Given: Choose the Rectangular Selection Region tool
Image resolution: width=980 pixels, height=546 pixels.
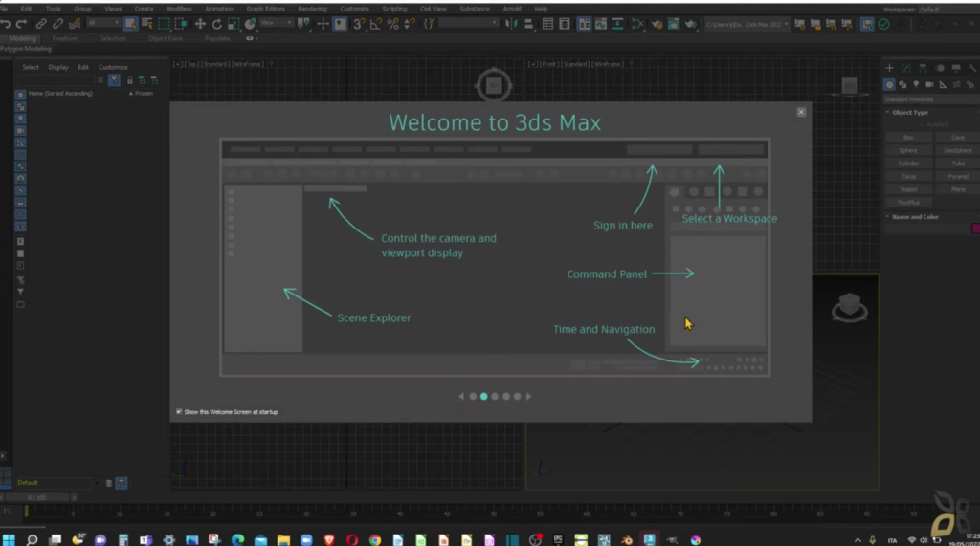Looking at the screenshot, I should tap(164, 24).
